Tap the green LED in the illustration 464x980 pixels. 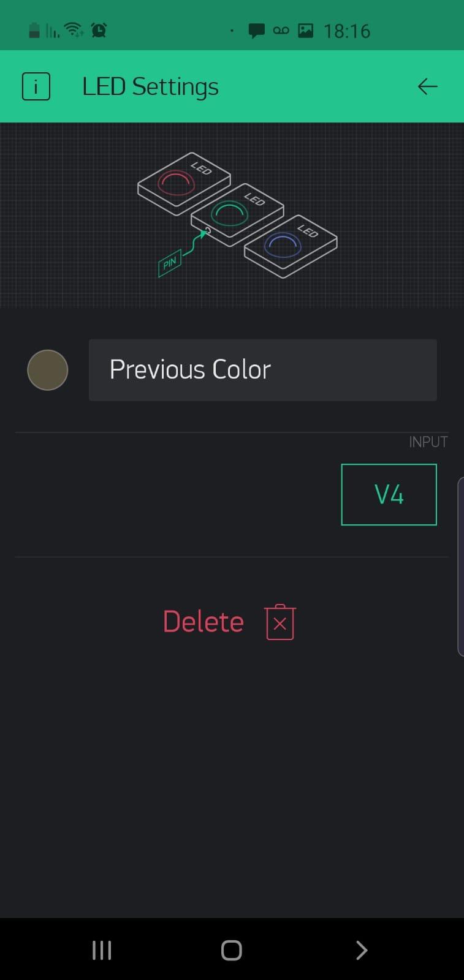[230, 214]
